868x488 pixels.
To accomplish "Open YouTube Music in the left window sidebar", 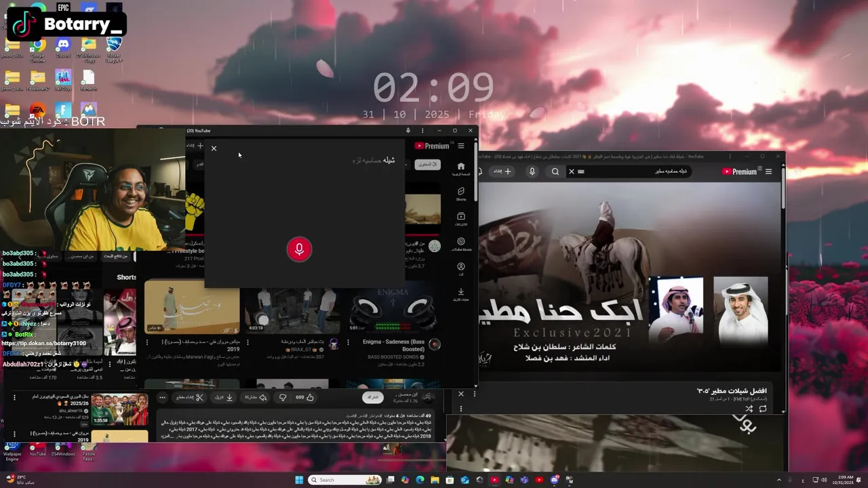I will (x=461, y=244).
